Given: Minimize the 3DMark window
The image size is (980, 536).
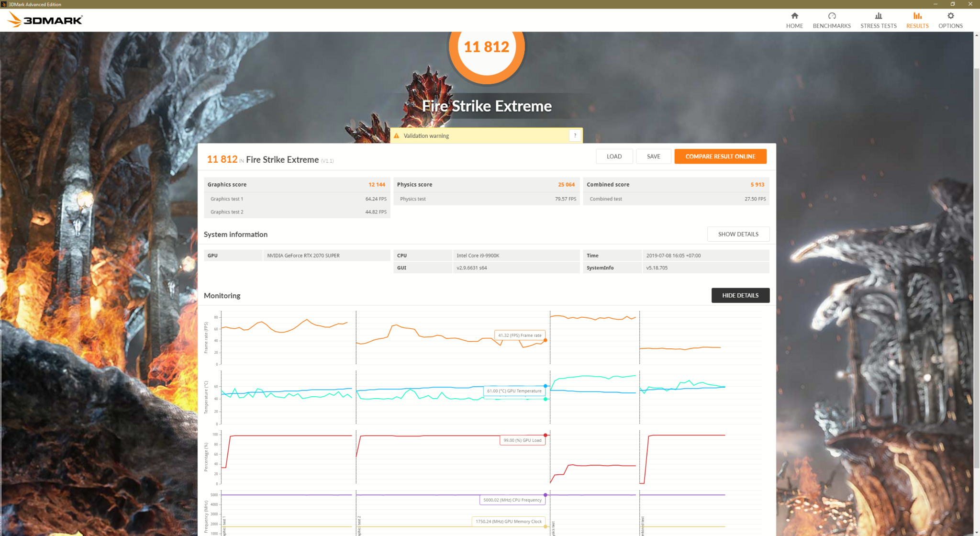Looking at the screenshot, I should coord(935,4).
